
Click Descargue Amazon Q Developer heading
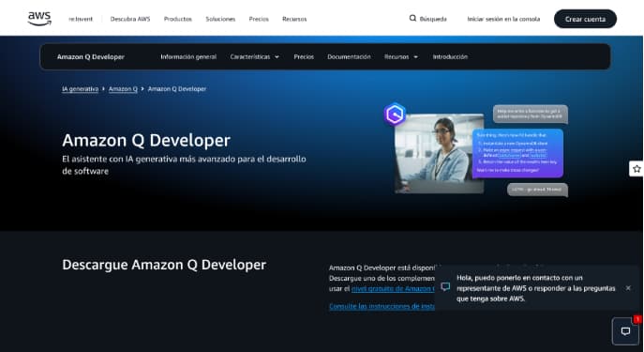tap(164, 265)
